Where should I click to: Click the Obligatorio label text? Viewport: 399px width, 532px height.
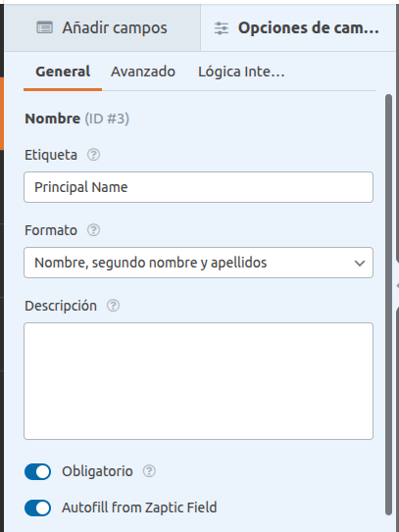(x=97, y=471)
